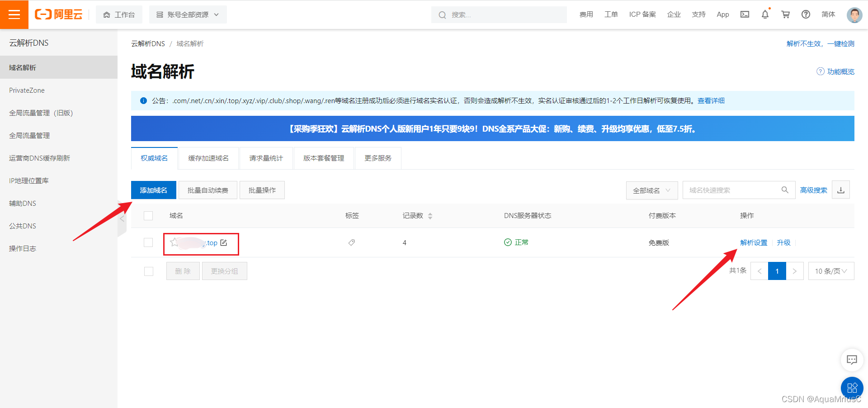This screenshot has width=868, height=408.
Task: Click the 解析设置 link
Action: [754, 242]
